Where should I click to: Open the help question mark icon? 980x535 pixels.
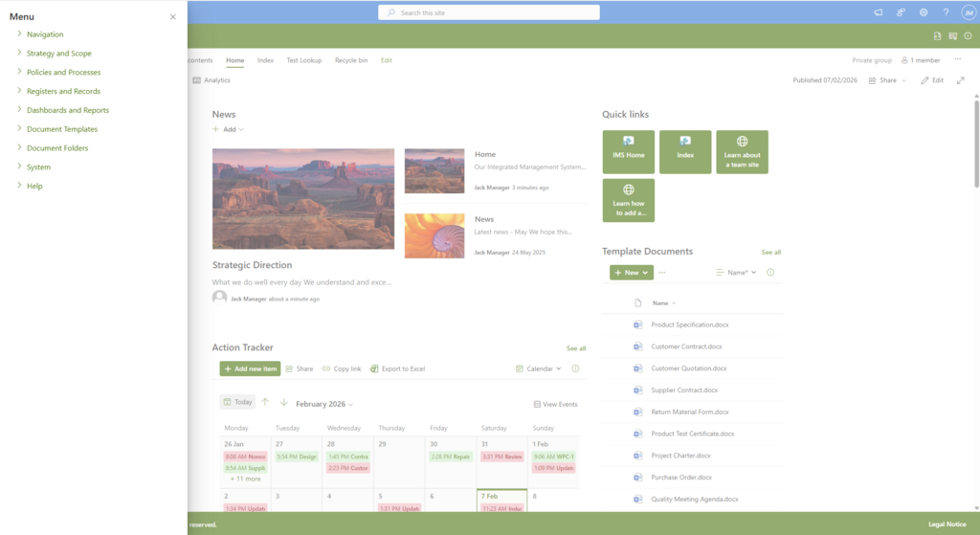946,12
